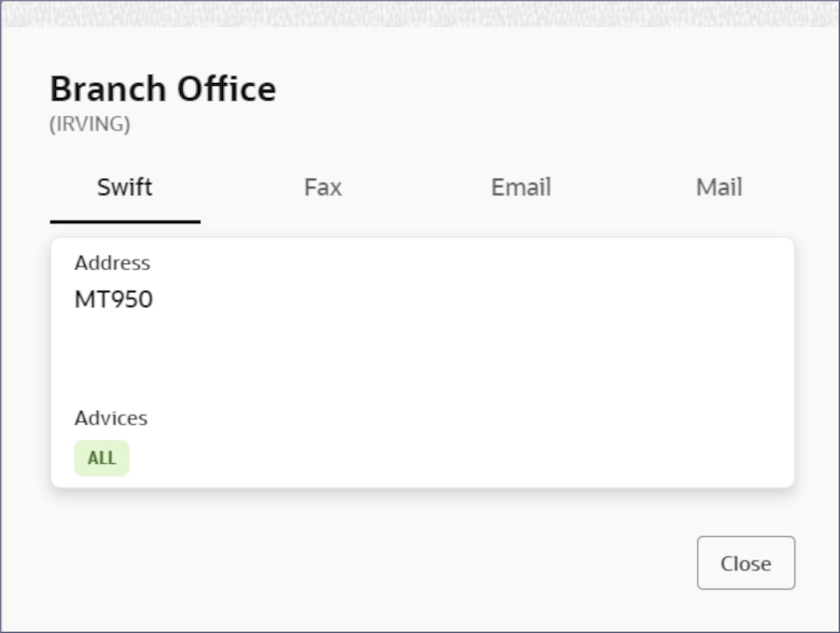This screenshot has height=633, width=840.
Task: Click the (IRVING) branch subtitle
Action: pos(90,125)
